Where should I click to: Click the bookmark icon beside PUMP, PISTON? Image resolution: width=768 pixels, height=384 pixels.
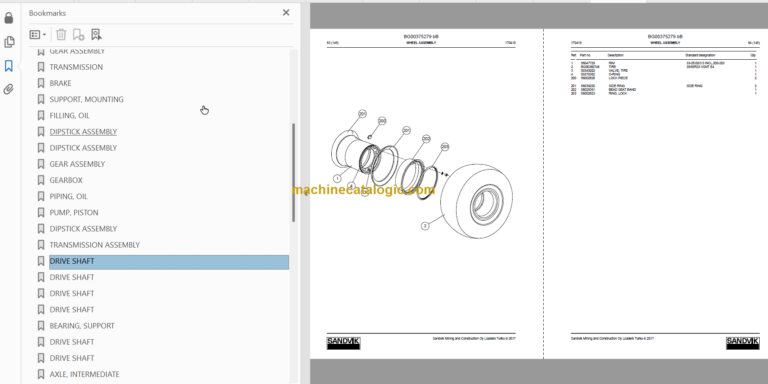tap(41, 213)
